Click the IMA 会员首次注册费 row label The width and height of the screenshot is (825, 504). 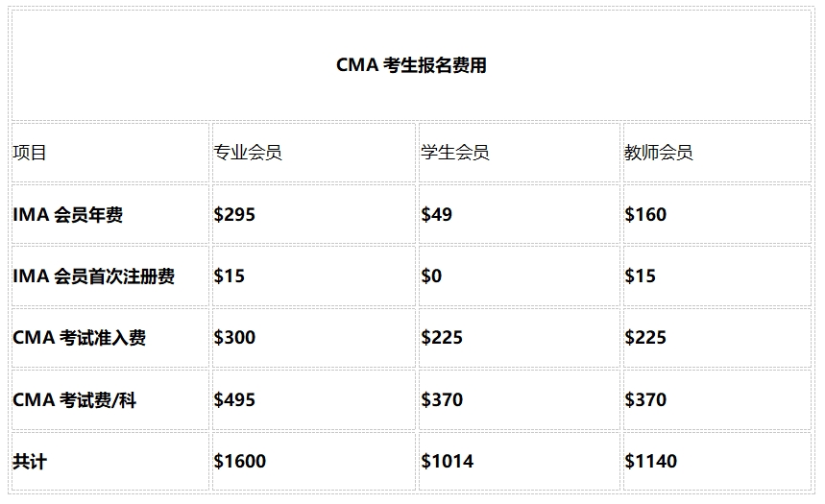(94, 276)
